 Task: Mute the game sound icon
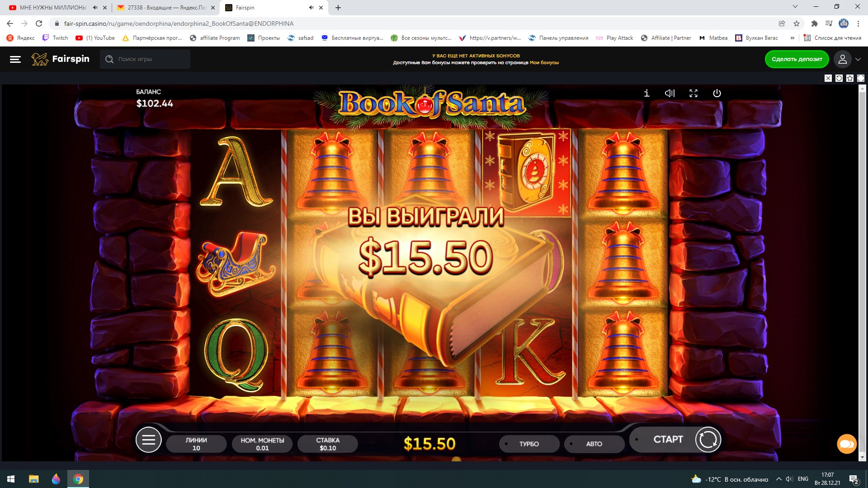pos(670,93)
